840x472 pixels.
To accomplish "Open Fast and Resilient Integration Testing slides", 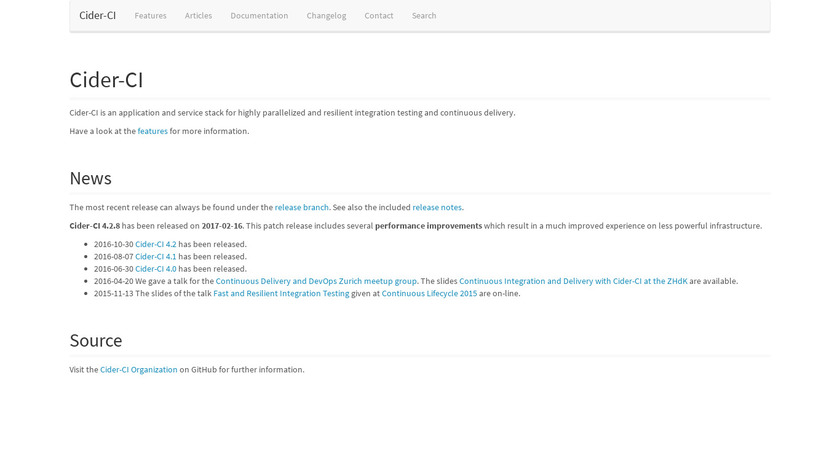I will pos(281,294).
